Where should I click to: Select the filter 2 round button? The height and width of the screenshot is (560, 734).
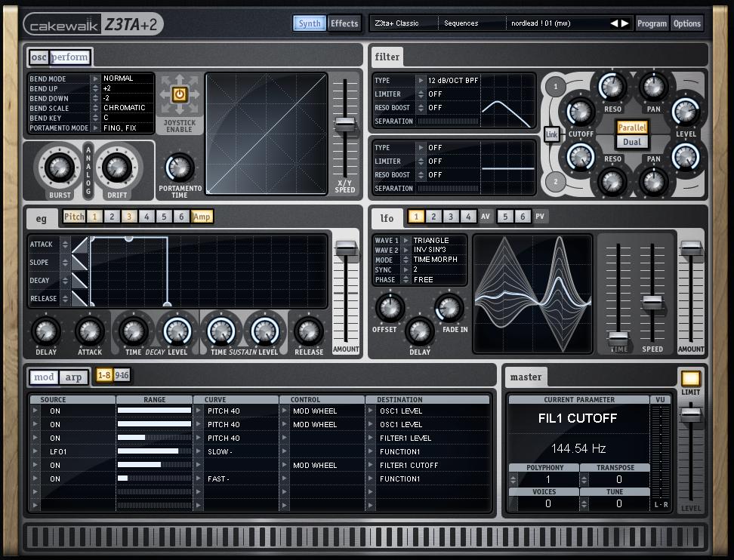[556, 181]
